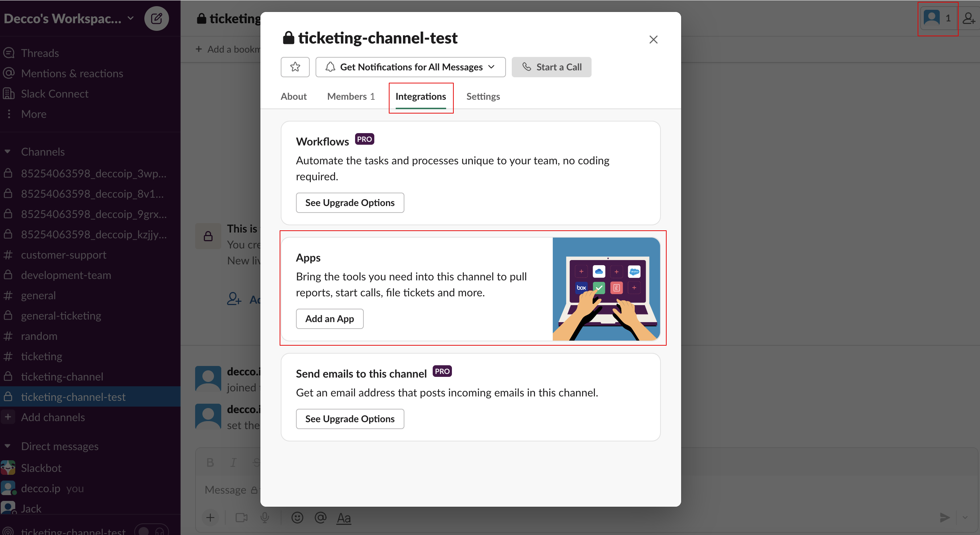Click the plus attachment icon in composer
Image resolution: width=980 pixels, height=535 pixels.
click(x=210, y=518)
